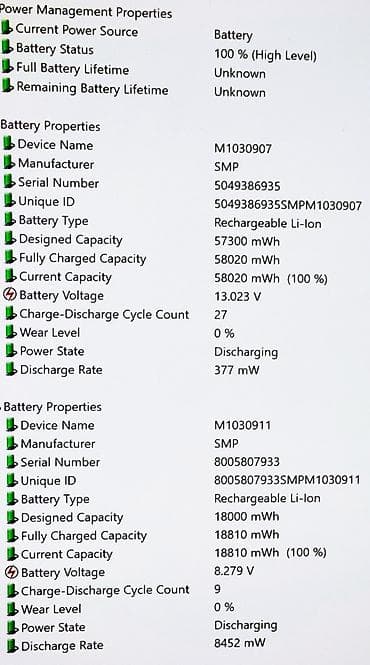Image resolution: width=370 pixels, height=665 pixels.
Task: Select the Designed Capacity label in the 18000 mWh row
Action: (72, 518)
